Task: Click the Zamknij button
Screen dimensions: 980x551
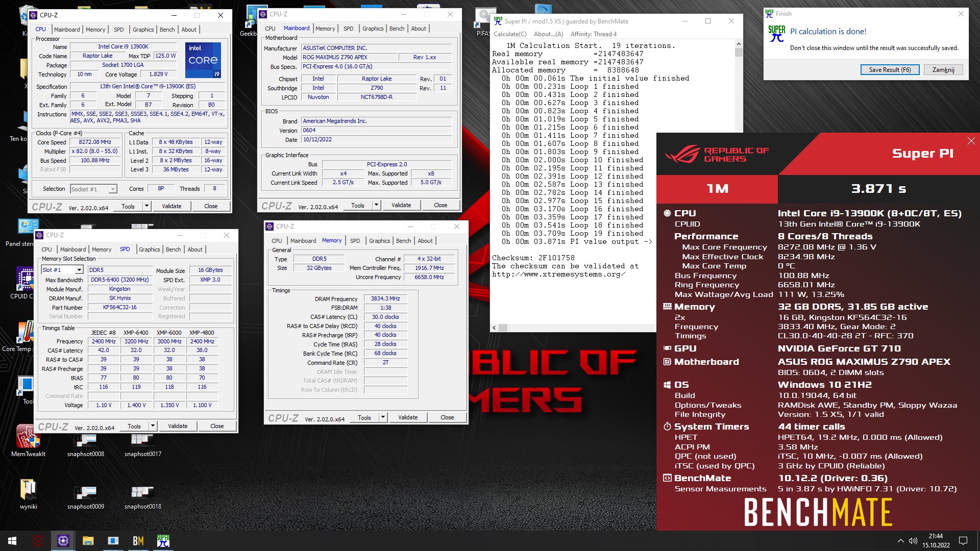Action: coord(943,70)
